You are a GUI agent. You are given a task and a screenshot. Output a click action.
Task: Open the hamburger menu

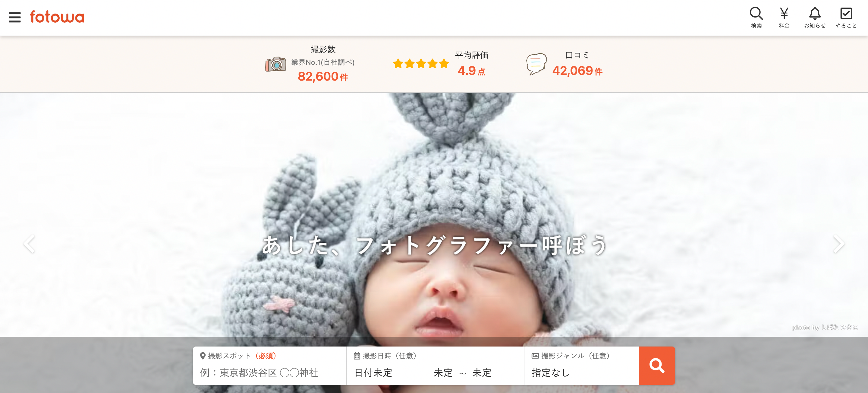click(x=15, y=17)
